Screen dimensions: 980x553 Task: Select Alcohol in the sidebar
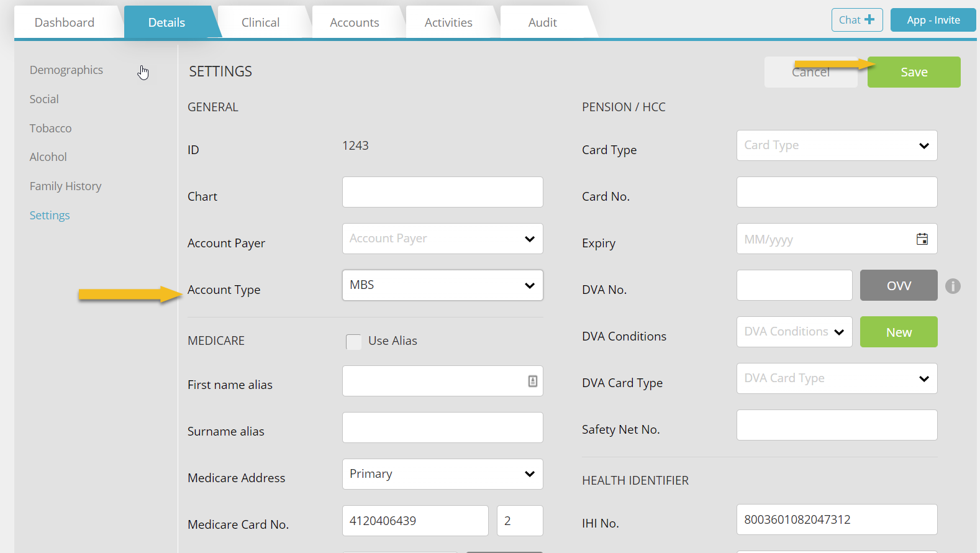point(48,157)
